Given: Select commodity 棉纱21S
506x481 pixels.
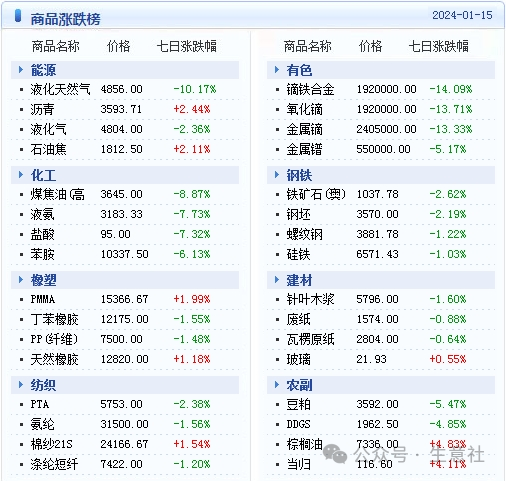Looking at the screenshot, I should [x=51, y=444].
